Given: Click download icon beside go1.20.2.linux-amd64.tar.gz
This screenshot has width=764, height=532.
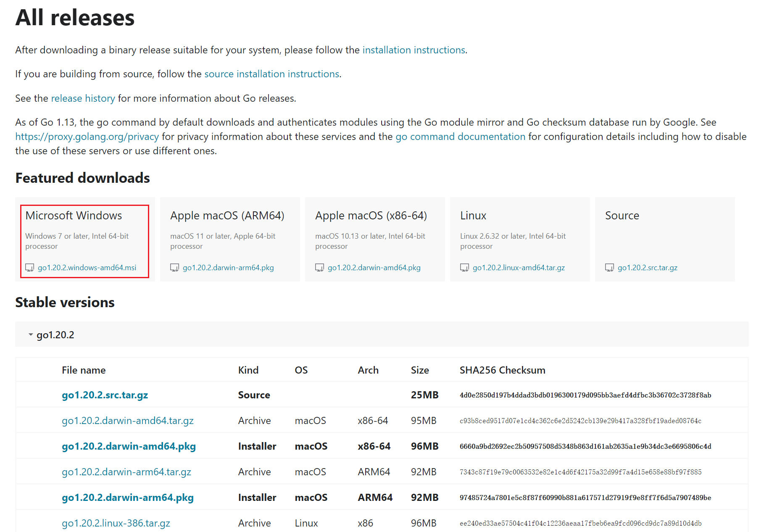Looking at the screenshot, I should [464, 268].
